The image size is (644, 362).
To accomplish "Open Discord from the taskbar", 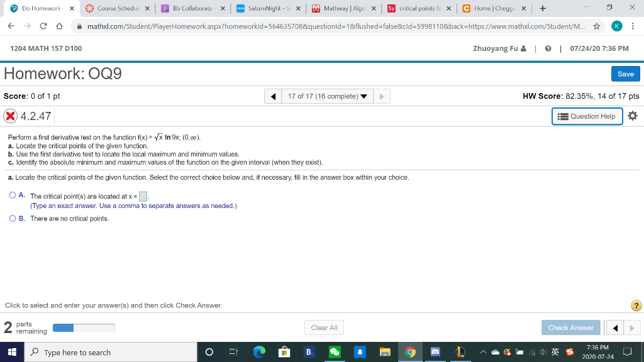I will pos(435,352).
